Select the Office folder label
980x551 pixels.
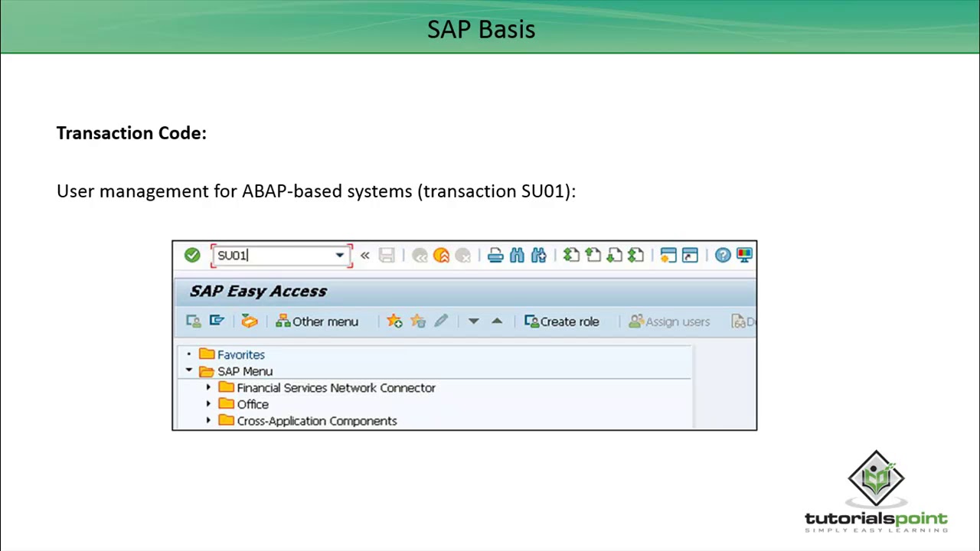click(253, 404)
